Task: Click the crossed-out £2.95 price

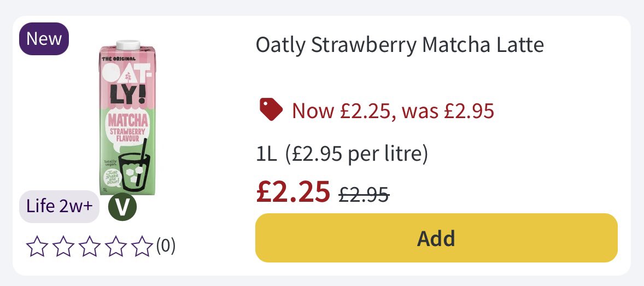Action: (364, 193)
